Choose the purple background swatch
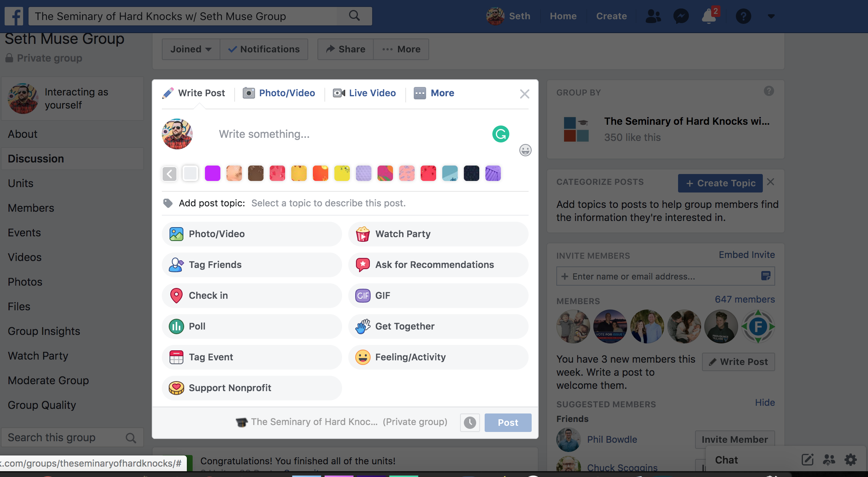 [x=213, y=174]
